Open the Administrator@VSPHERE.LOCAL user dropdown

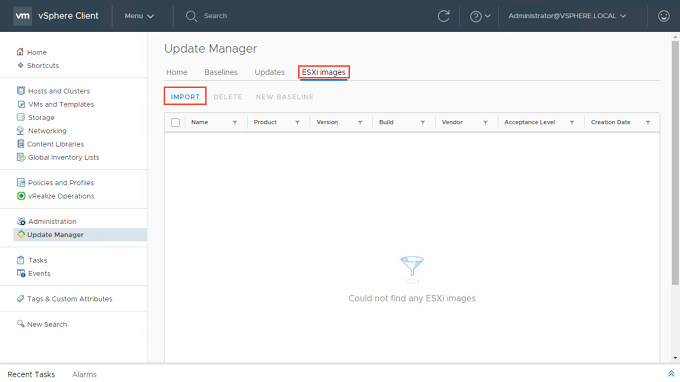(x=567, y=16)
